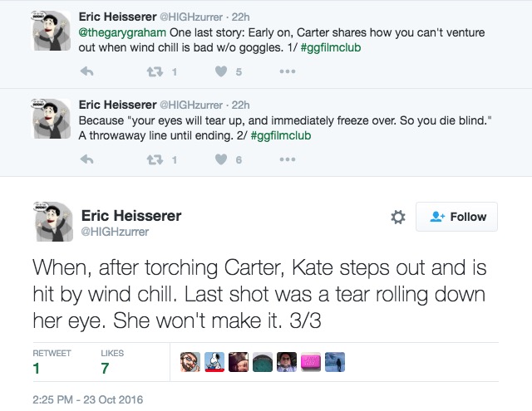Open the @thegarygraham mention link

[122, 33]
